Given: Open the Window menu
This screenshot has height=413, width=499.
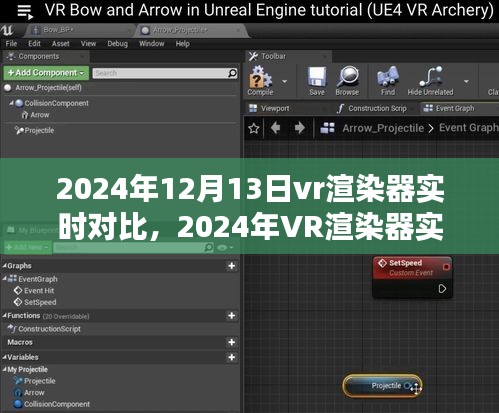Looking at the screenshot, I should click(x=151, y=44).
